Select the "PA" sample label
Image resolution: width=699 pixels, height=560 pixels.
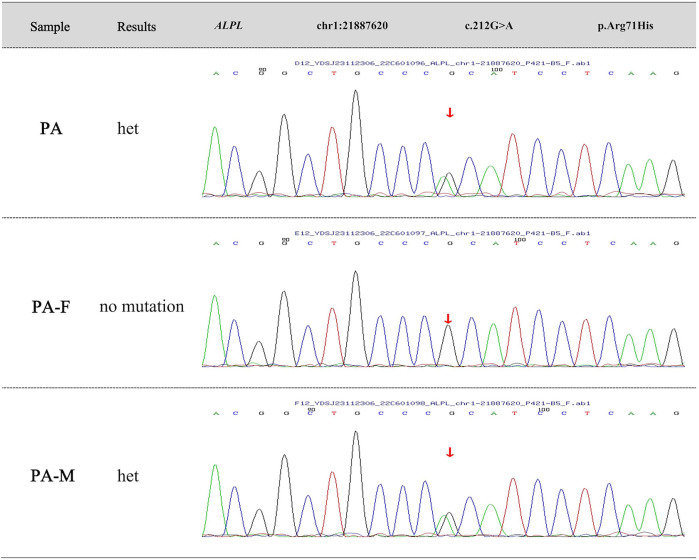51,129
